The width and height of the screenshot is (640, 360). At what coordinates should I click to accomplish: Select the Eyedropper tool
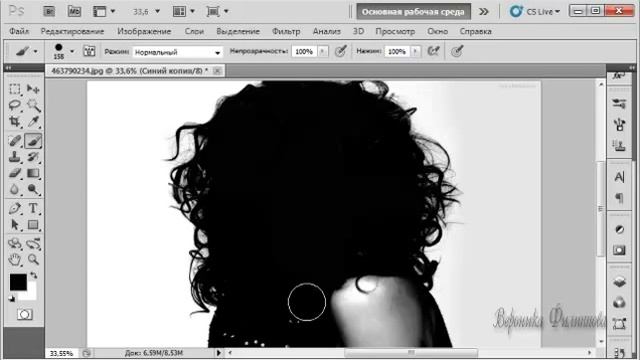[33, 122]
